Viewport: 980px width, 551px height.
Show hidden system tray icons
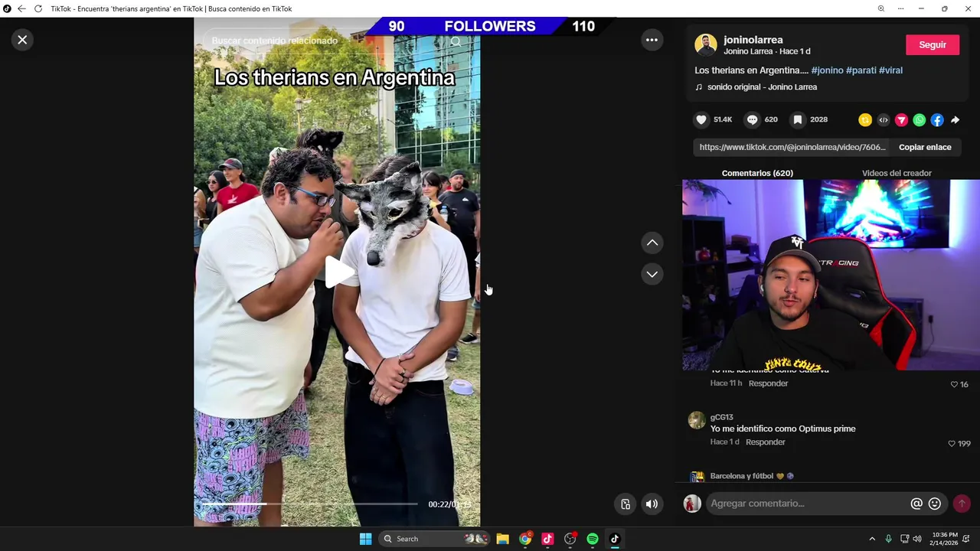871,539
